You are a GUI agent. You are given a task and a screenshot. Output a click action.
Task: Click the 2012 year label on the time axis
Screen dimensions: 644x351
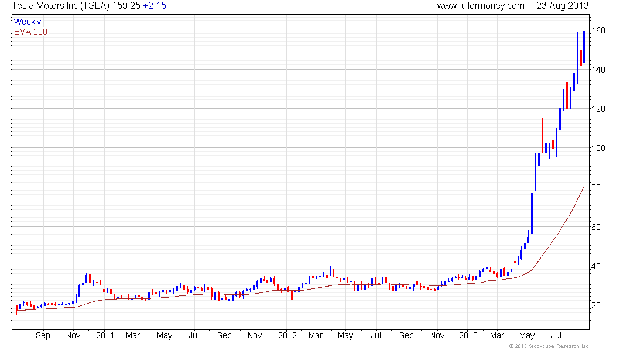(x=287, y=335)
